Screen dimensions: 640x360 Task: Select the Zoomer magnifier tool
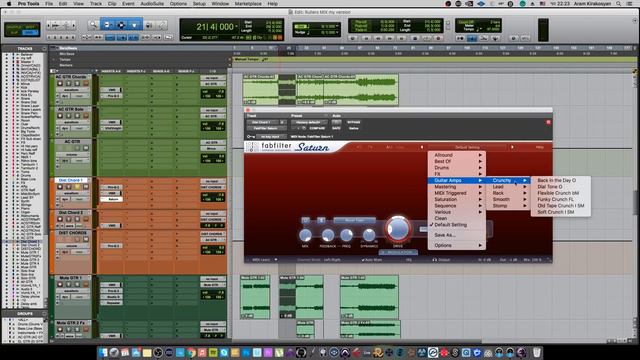[x=93, y=25]
